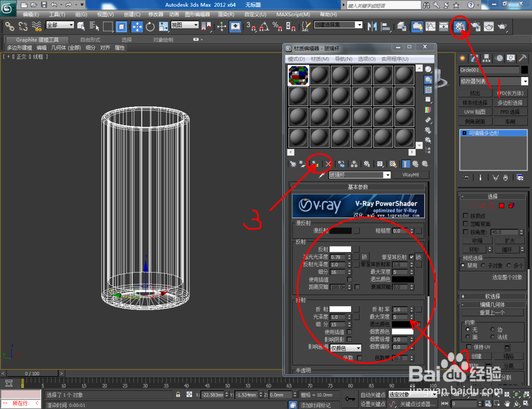
Task: Enable 使用插值 under 反射 section
Action: [x=350, y=279]
